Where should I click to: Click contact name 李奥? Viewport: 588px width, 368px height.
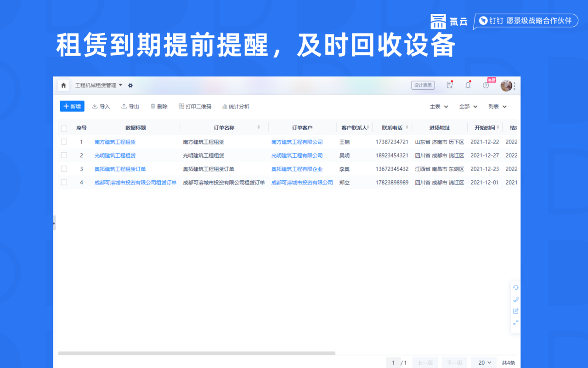point(345,169)
